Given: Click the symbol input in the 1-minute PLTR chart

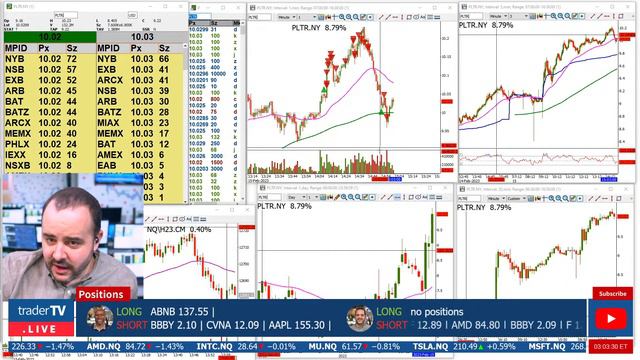Looking at the screenshot, I should (260, 17).
